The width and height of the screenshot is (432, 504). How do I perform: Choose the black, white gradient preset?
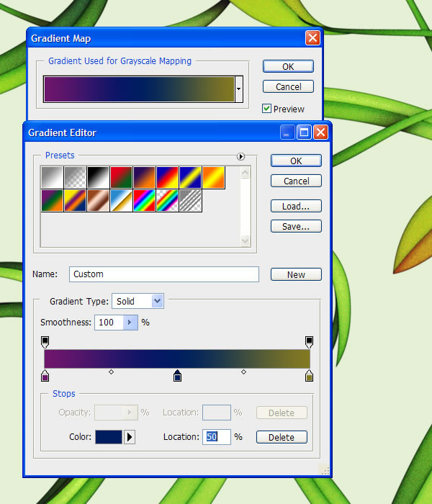click(x=99, y=177)
